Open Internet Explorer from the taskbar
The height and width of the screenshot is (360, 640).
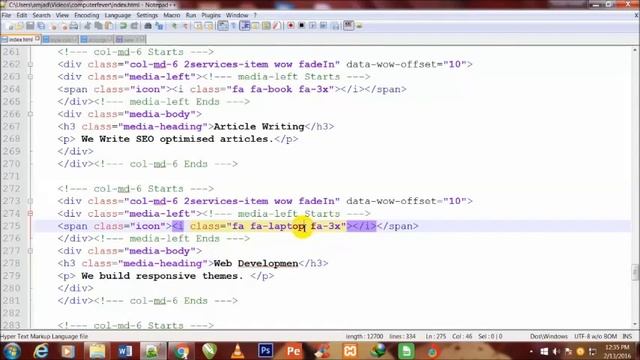[41, 351]
